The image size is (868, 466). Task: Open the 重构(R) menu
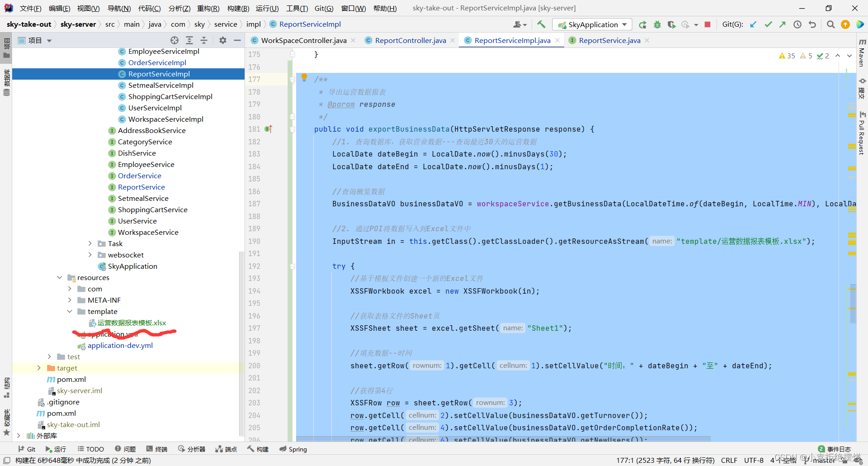click(208, 8)
